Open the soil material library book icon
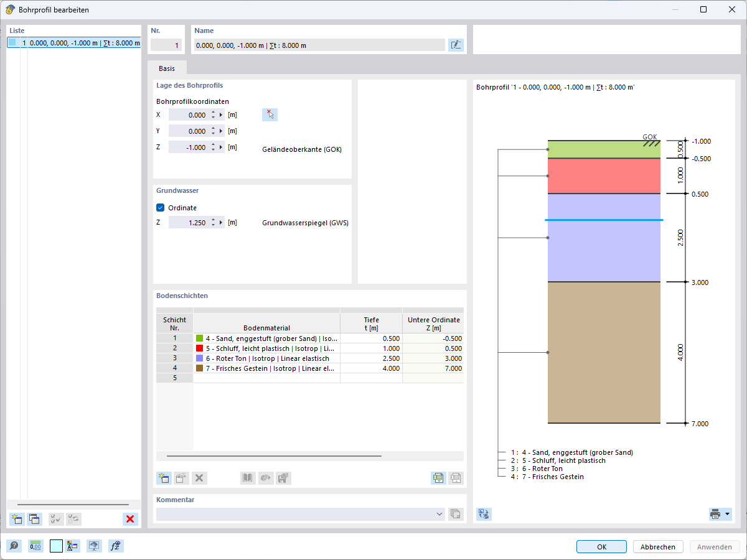 248,478
